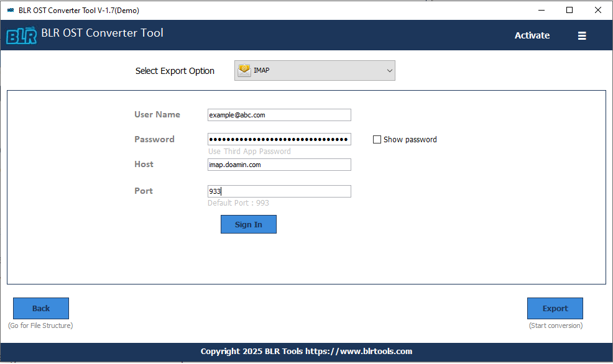Image resolution: width=613 pixels, height=364 pixels.
Task: Click Back to go for file structure
Action: coord(40,308)
